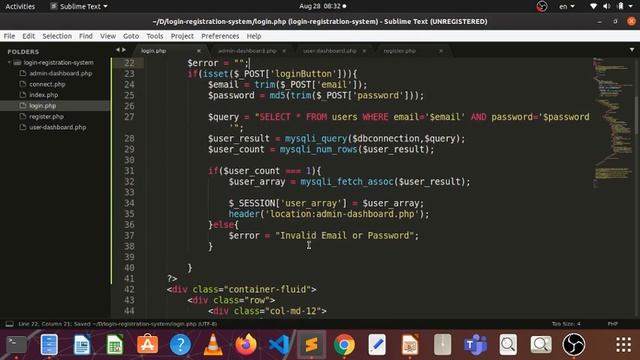Switch to the admin-dashboard.php tab
640x360 pixels.
click(247, 51)
